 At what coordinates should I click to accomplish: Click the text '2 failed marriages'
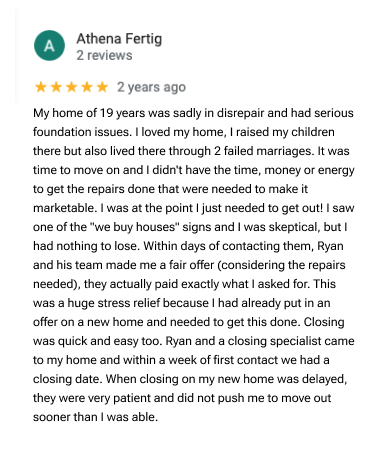tap(264, 151)
